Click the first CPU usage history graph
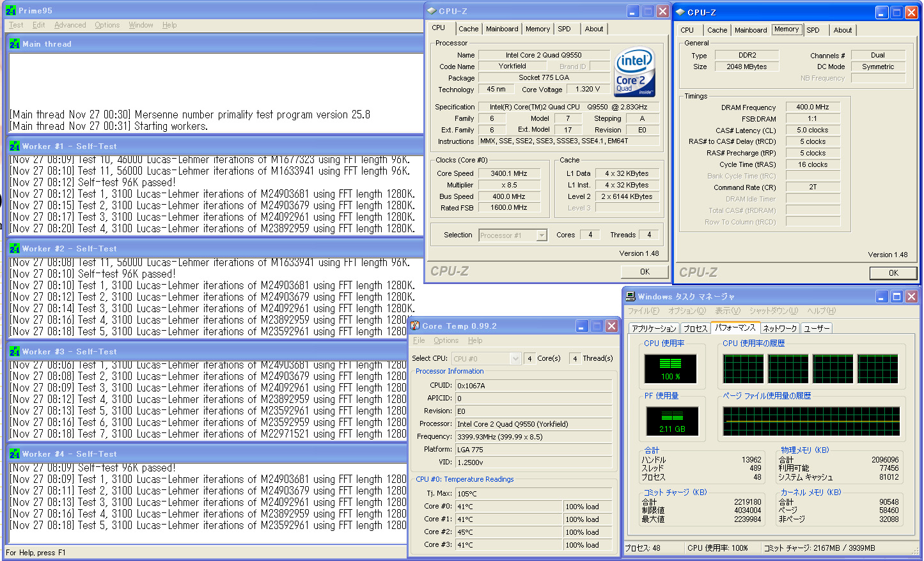 coord(744,368)
